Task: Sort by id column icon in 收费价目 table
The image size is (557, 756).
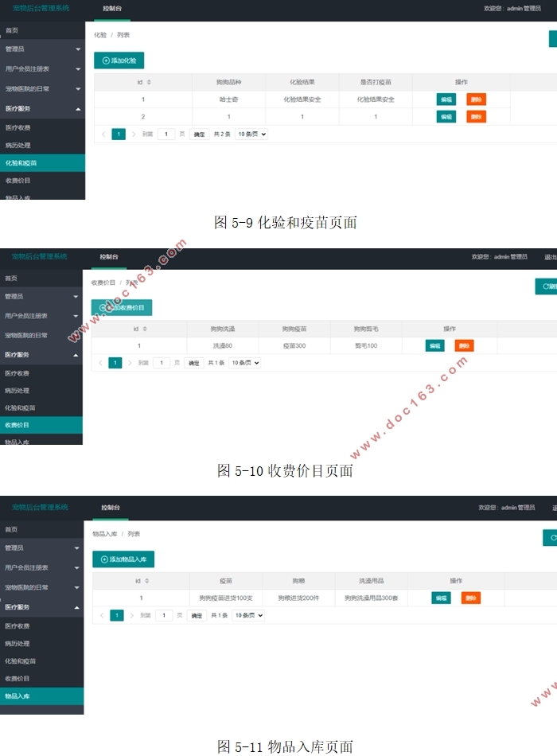Action: coord(145,329)
